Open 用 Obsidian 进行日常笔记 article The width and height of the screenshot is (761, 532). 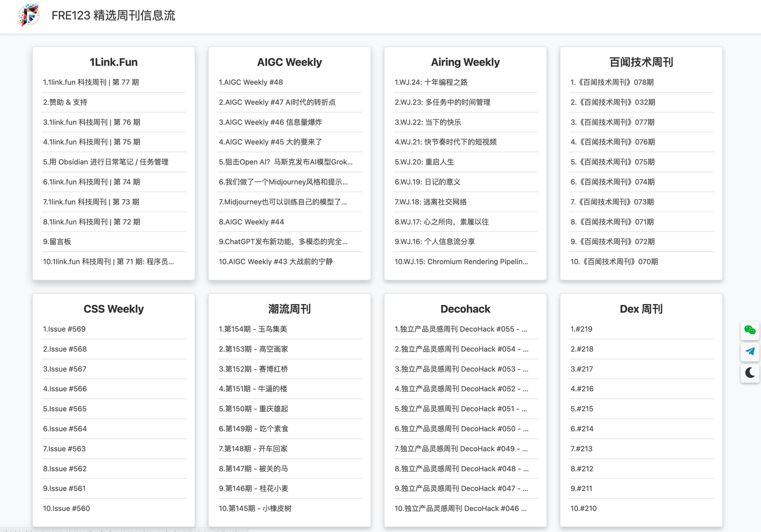point(105,162)
